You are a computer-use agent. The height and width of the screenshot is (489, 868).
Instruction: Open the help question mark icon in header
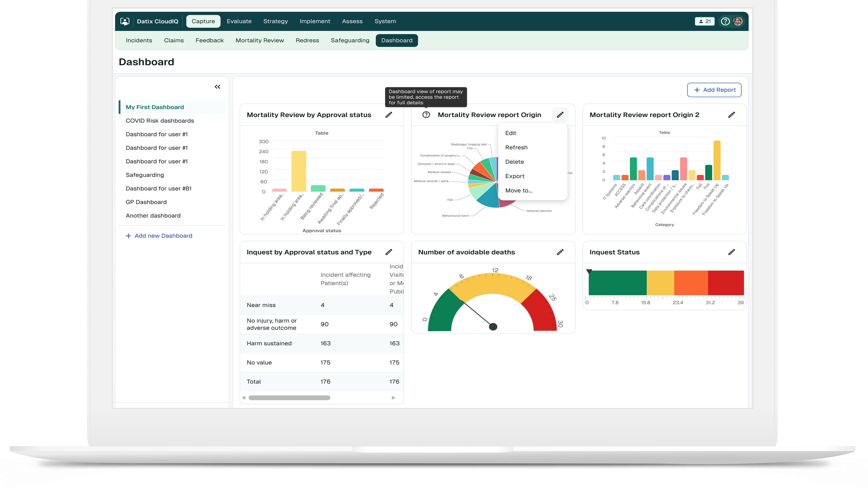tap(725, 21)
